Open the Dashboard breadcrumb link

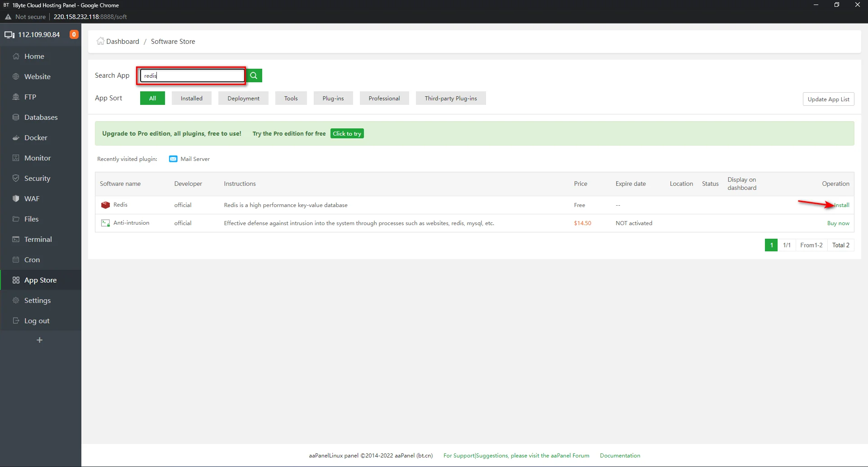tap(123, 42)
